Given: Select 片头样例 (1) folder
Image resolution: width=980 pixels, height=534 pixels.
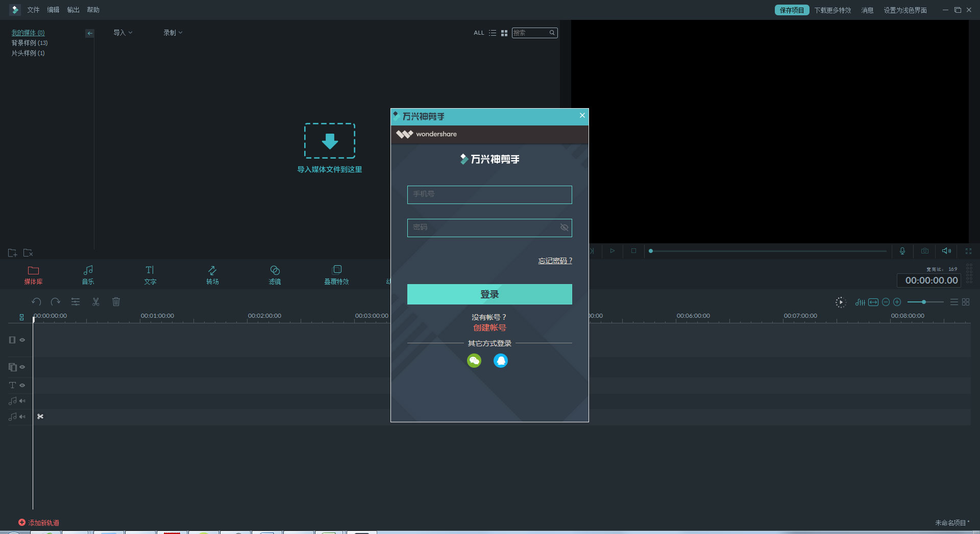Looking at the screenshot, I should [x=28, y=53].
